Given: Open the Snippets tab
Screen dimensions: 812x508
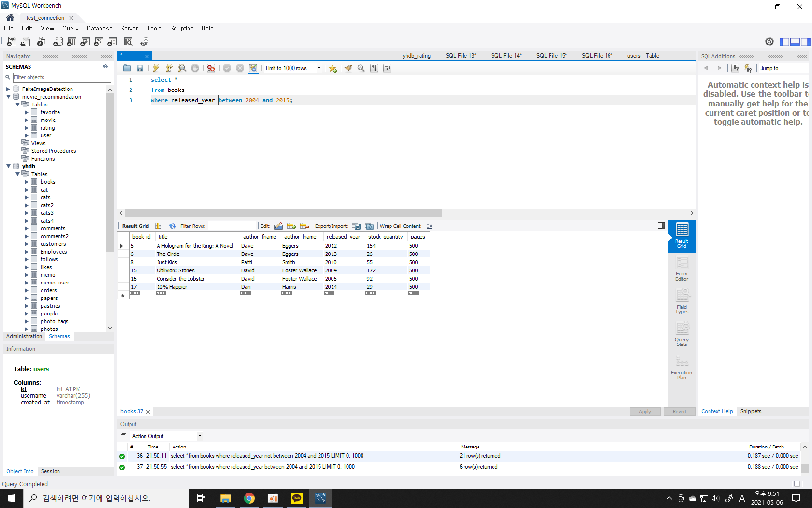Looking at the screenshot, I should (751, 411).
